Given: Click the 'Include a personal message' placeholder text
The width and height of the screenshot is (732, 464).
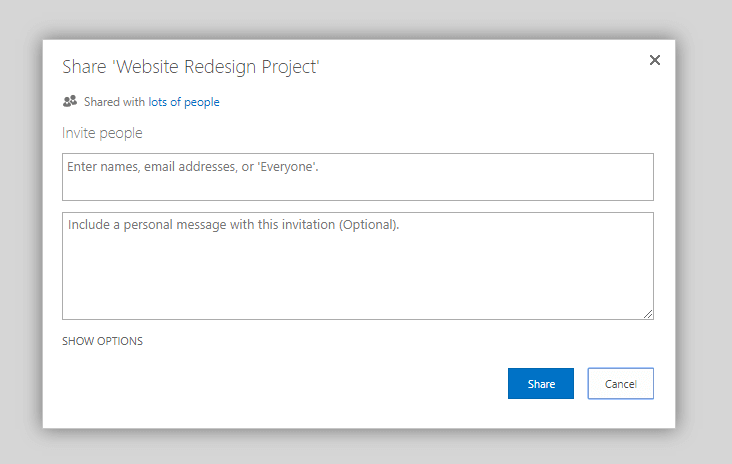Looking at the screenshot, I should tap(233, 225).
